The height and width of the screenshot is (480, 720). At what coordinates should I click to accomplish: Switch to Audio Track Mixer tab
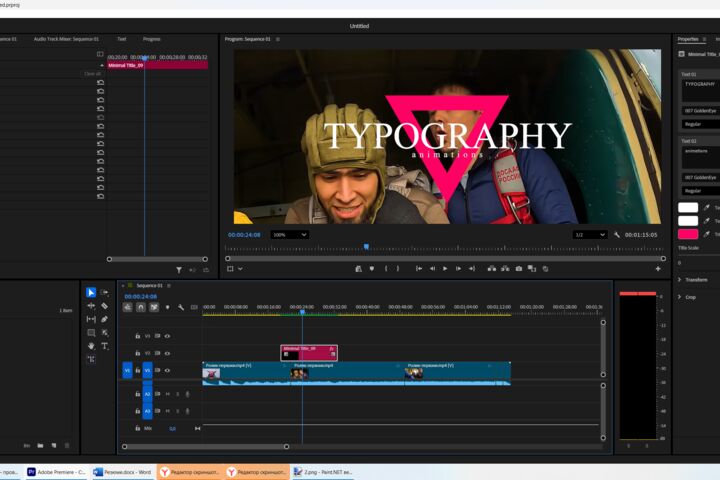(x=66, y=39)
